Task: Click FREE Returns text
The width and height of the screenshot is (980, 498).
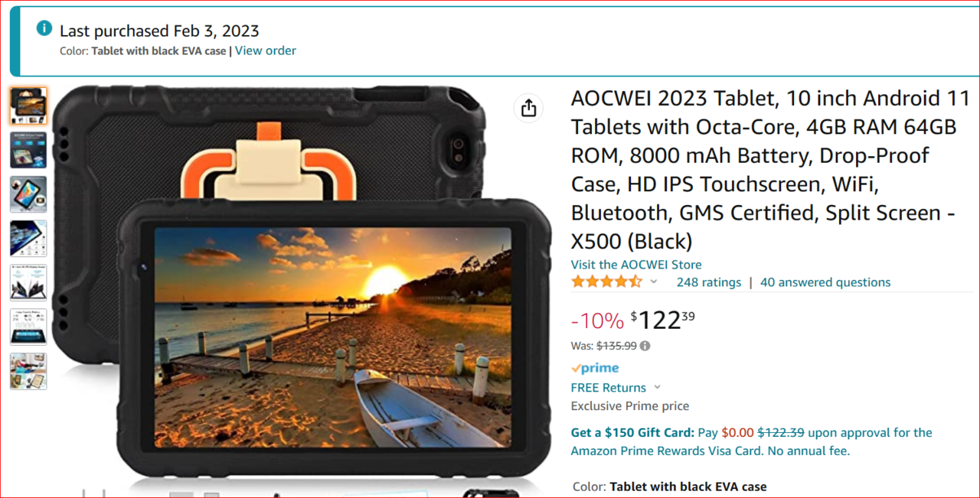Action: click(x=609, y=387)
